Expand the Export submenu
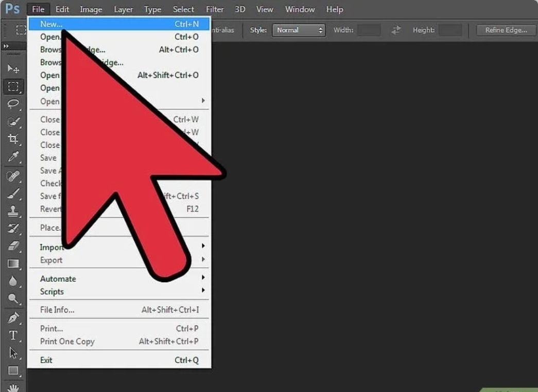Viewport: 538px width, 392px height. 119,260
